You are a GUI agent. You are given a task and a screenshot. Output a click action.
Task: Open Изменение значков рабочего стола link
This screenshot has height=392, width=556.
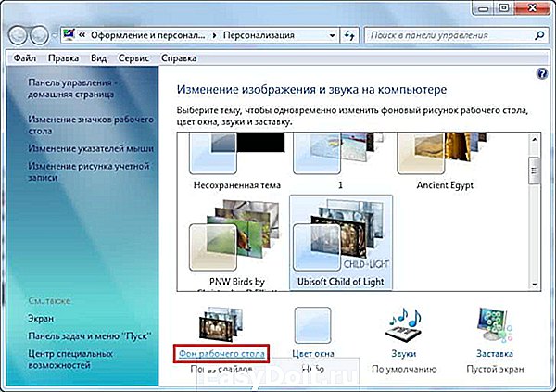pos(91,125)
